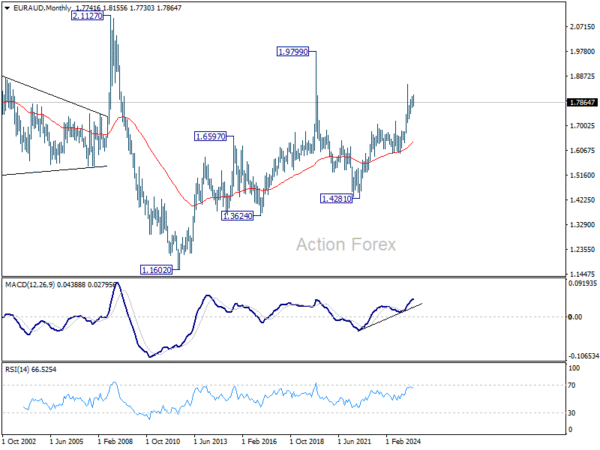600x450 pixels.
Task: Select the 1 Feb 2024 date marker
Action: coord(403,442)
